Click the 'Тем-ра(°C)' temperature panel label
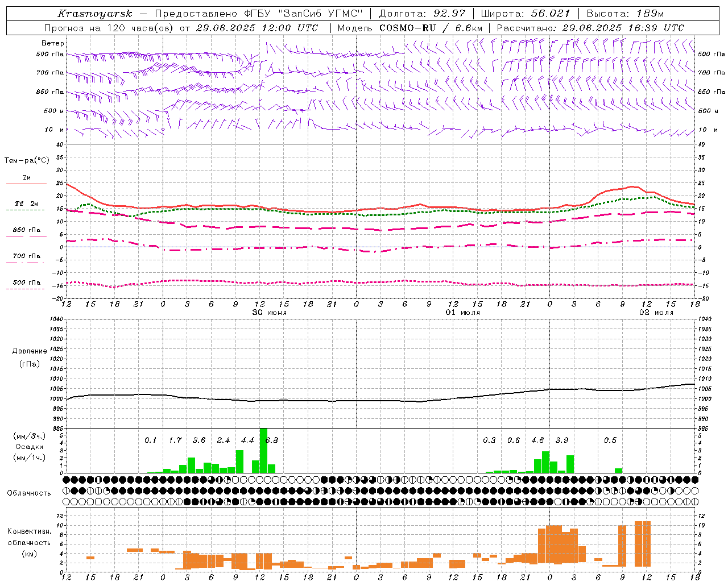 pos(27,161)
